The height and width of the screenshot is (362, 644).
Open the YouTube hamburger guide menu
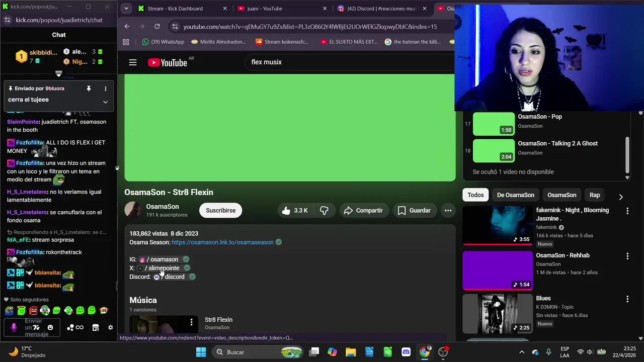tap(133, 62)
